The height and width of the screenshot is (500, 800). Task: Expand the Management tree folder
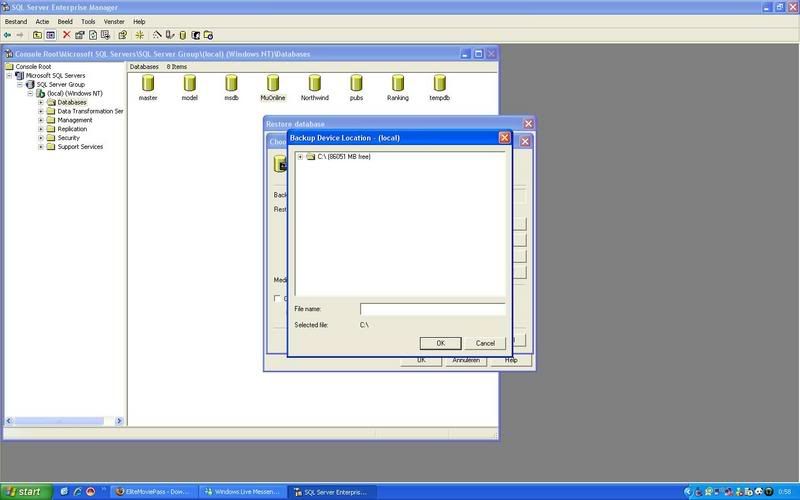[x=41, y=120]
